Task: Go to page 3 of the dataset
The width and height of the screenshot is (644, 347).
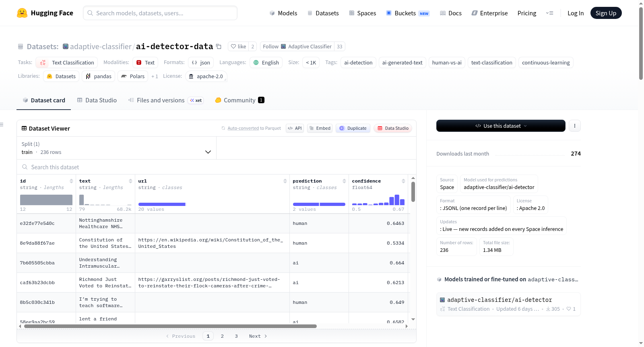Action: 236,336
